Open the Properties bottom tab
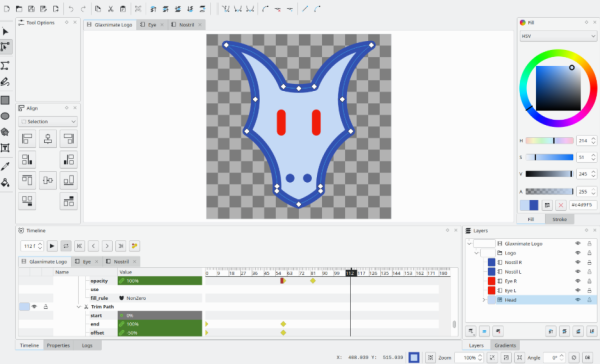The width and height of the screenshot is (600, 364). pyautogui.click(x=58, y=345)
